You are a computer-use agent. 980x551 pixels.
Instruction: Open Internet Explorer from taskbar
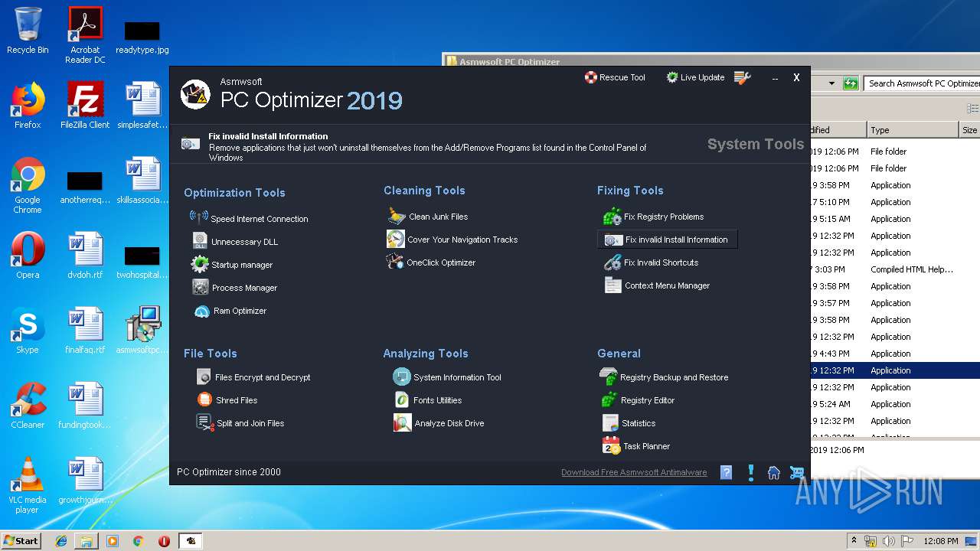[61, 540]
